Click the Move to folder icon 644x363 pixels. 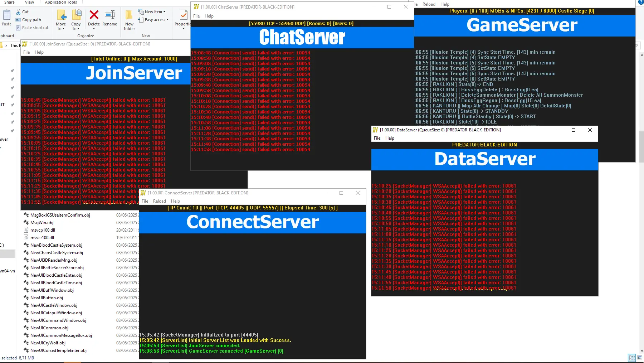click(x=61, y=15)
